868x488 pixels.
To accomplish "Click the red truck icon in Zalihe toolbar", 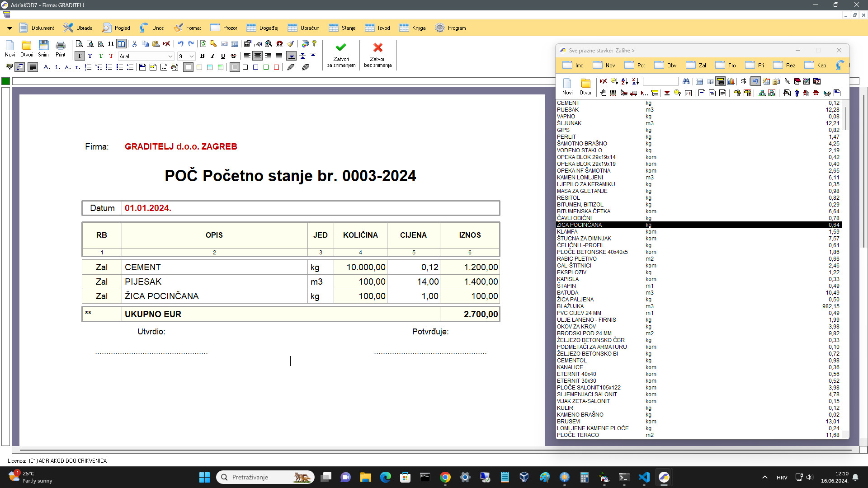I will tap(634, 93).
